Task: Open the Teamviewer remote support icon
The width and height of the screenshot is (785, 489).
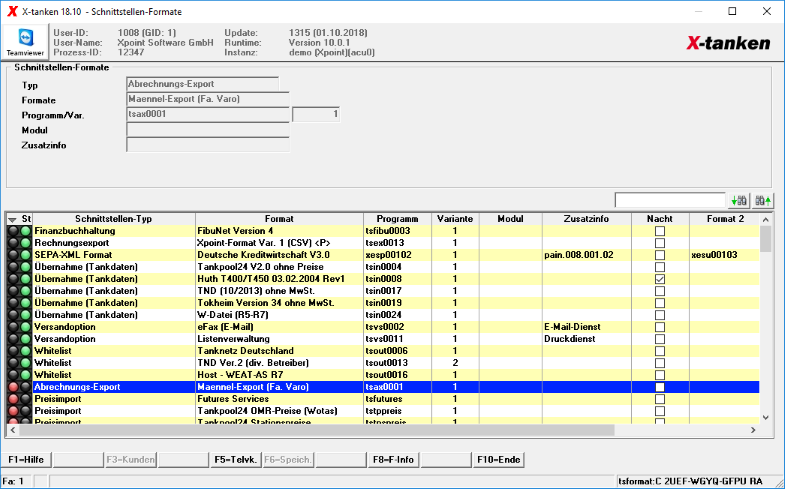Action: (x=25, y=43)
